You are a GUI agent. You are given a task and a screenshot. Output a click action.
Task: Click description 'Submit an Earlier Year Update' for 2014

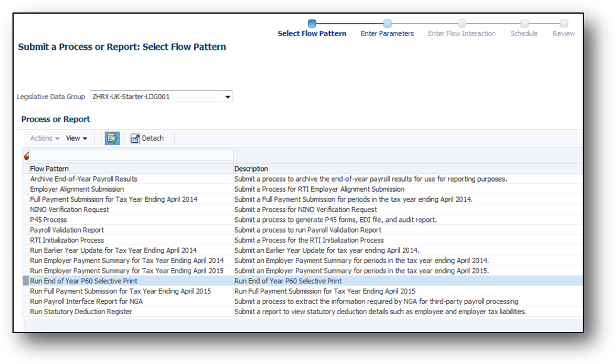(x=327, y=251)
